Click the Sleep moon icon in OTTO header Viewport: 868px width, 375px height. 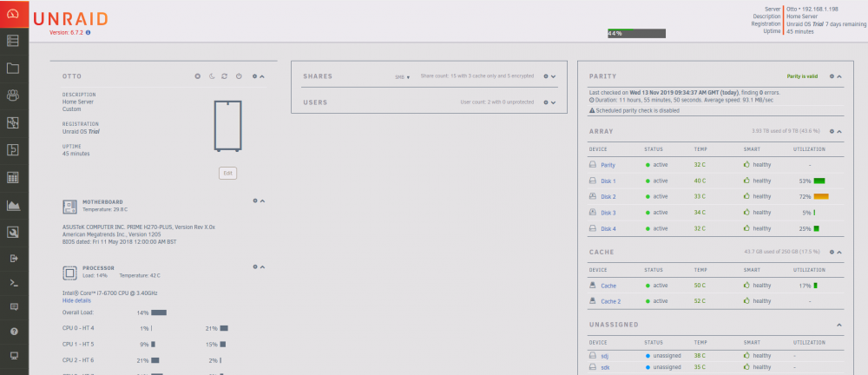(212, 76)
